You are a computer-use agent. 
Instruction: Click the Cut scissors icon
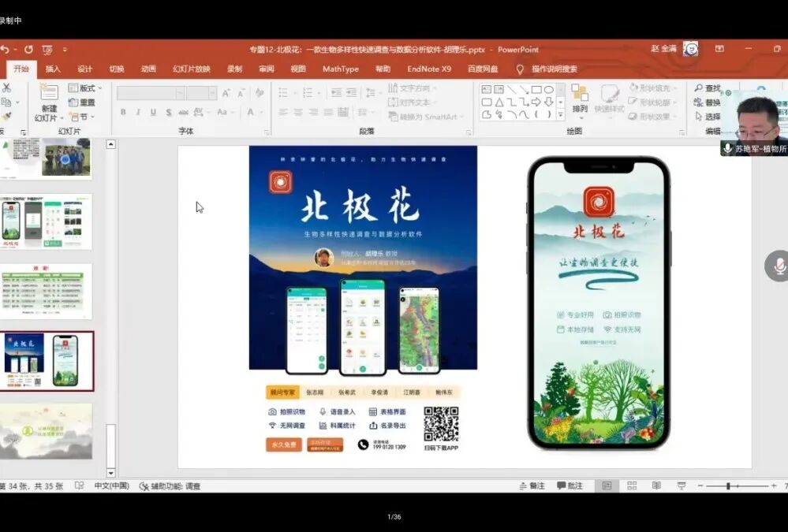click(6, 87)
